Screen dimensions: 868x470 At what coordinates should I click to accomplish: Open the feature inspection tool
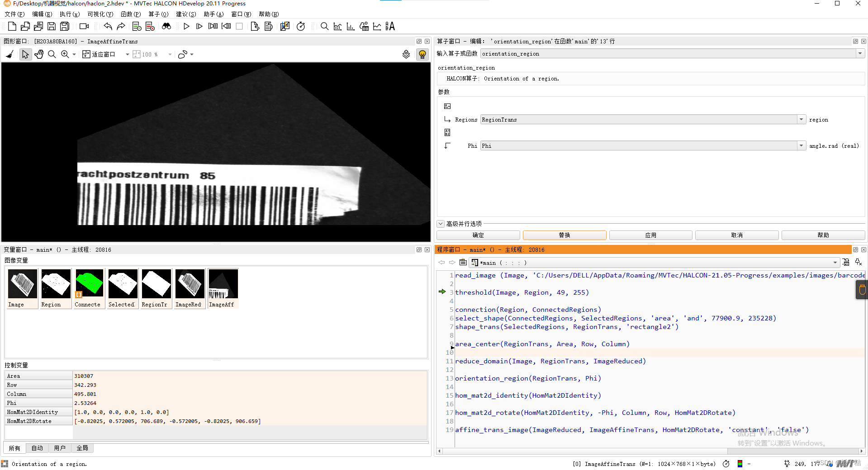[364, 26]
